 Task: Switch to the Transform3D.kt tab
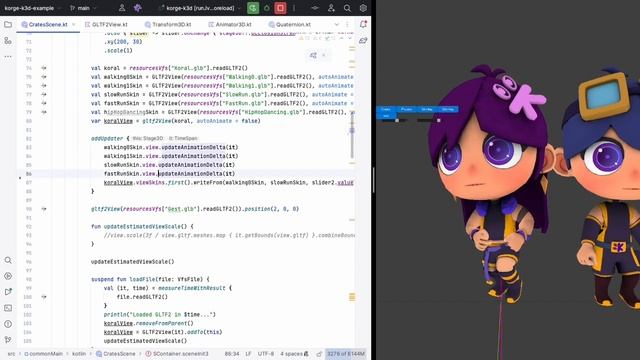pos(168,24)
